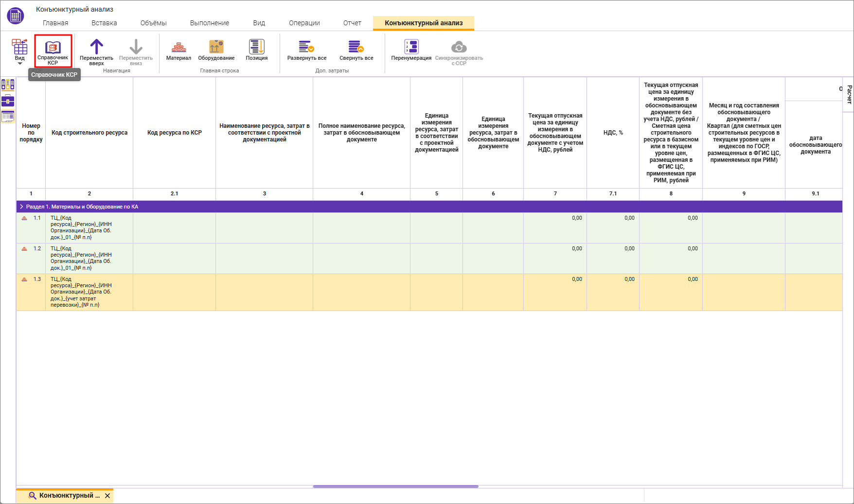
Task: Select row 1.3 code cell
Action: (x=89, y=292)
